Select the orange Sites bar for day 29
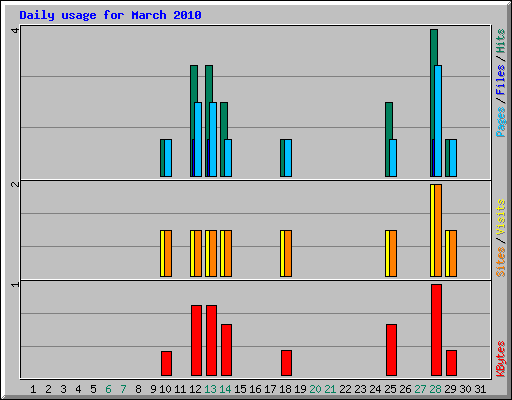 coord(453,253)
